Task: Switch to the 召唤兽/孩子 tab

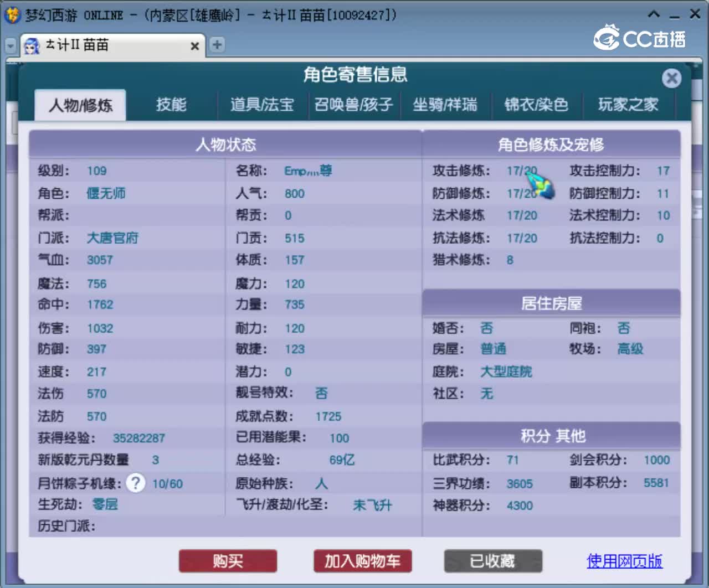Action: click(353, 105)
